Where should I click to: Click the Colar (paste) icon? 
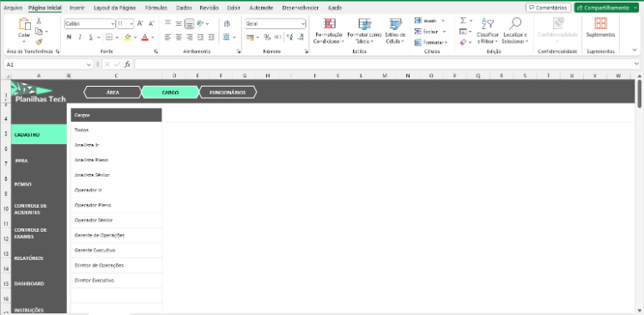(24, 25)
